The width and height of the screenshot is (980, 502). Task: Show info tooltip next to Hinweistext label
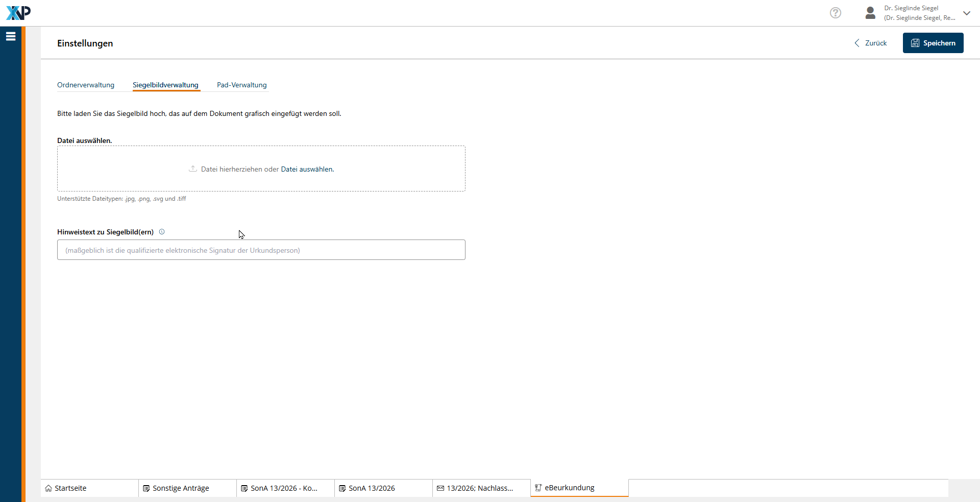(162, 232)
